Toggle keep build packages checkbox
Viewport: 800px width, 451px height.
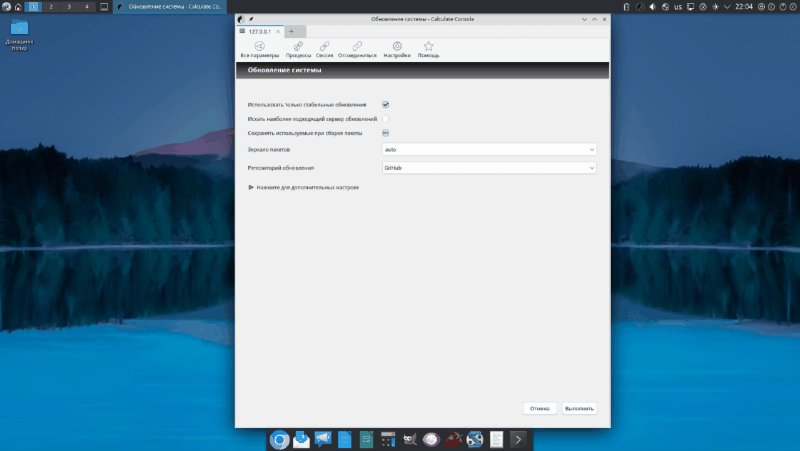386,133
